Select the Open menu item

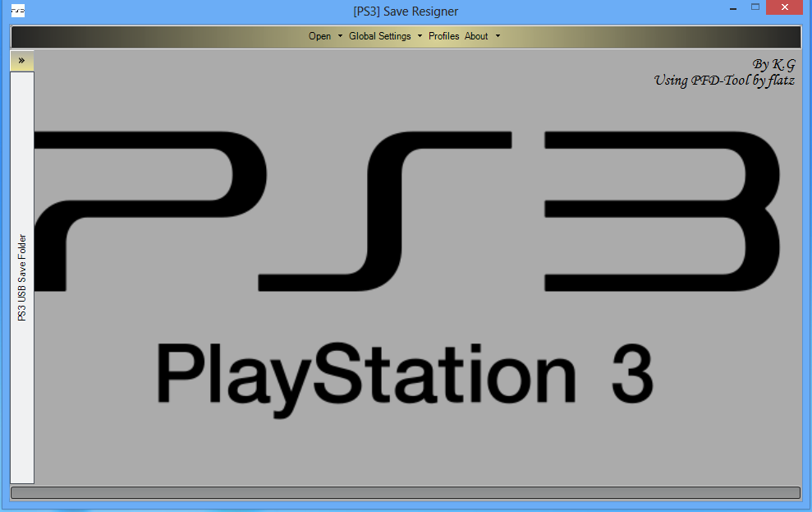pos(319,36)
